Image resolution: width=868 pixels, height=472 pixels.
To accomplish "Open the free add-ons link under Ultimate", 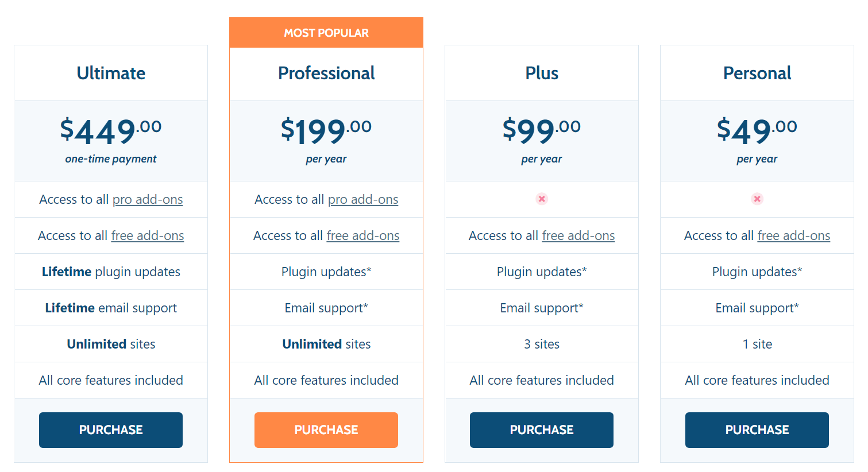I will click(x=148, y=235).
